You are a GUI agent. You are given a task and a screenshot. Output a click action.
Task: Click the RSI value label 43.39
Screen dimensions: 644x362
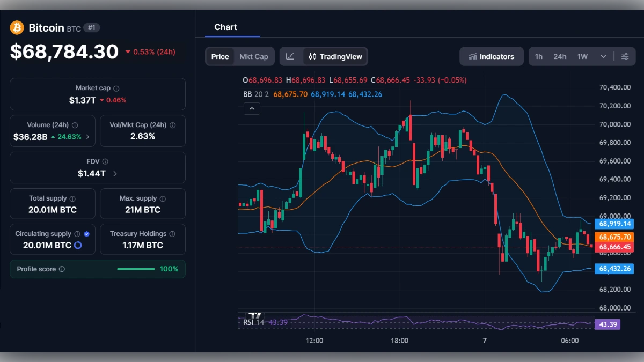click(607, 324)
